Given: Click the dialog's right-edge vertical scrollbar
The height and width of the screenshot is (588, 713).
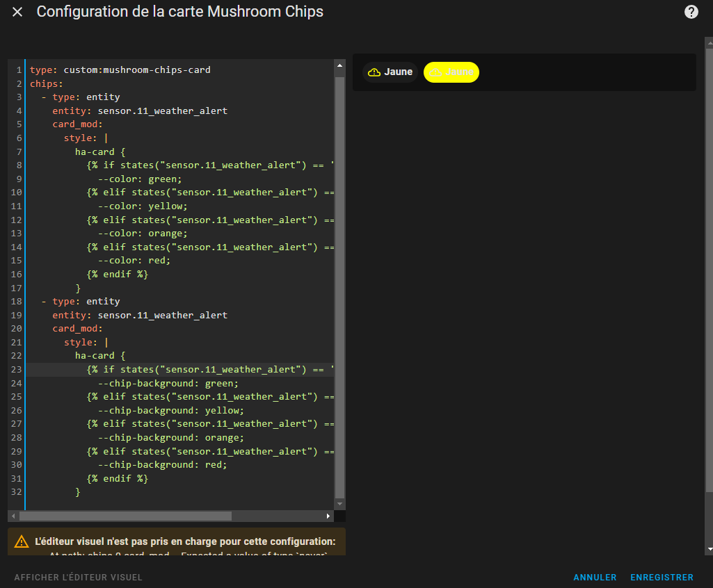Looking at the screenshot, I should pos(709,269).
